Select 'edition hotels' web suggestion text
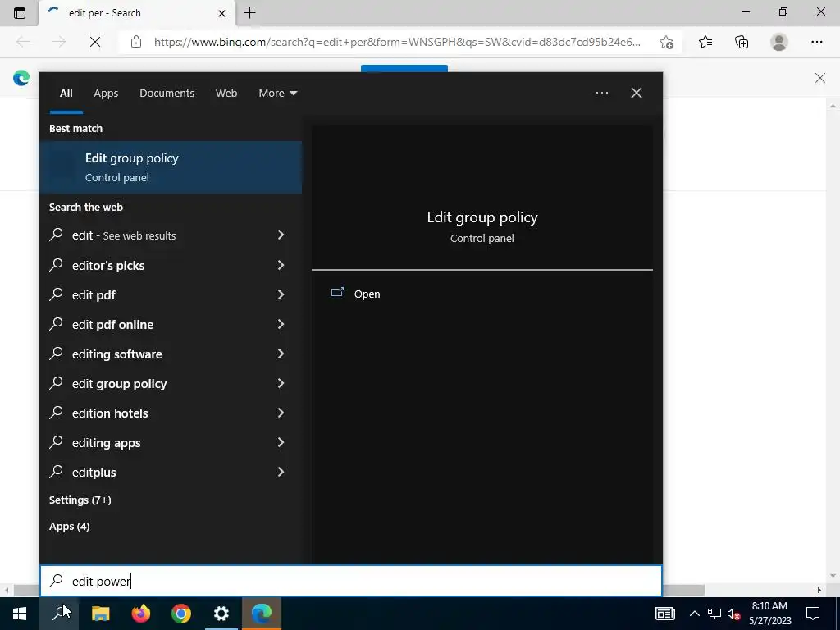This screenshot has height=630, width=840. pyautogui.click(x=110, y=413)
